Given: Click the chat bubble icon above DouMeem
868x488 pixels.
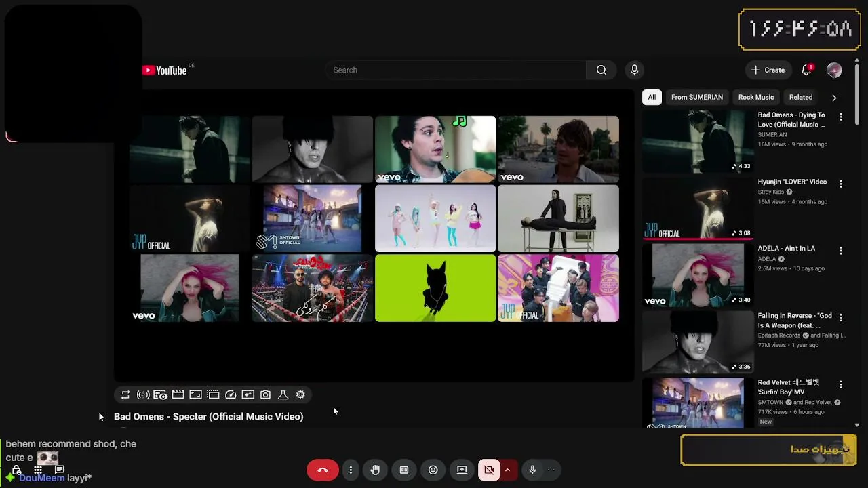Looking at the screenshot, I should pos(60,469).
